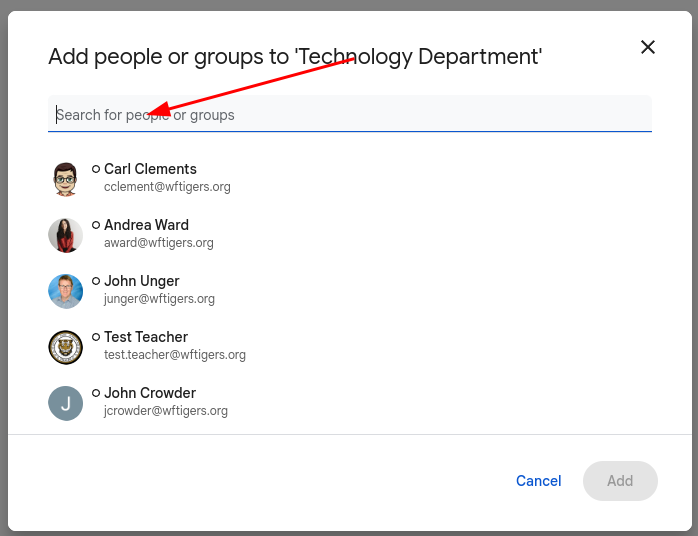The image size is (698, 536).
Task: Click Carl Clements status circle indicator
Action: 96,169
